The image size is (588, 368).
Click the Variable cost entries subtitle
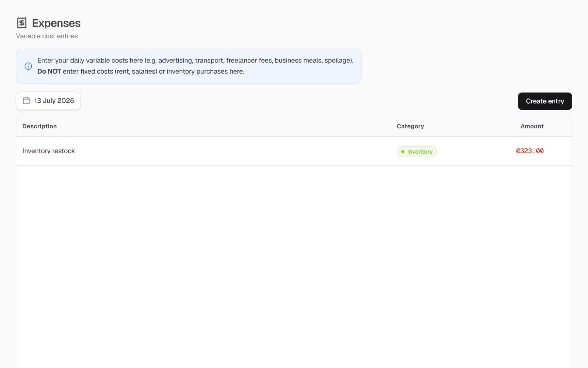47,36
